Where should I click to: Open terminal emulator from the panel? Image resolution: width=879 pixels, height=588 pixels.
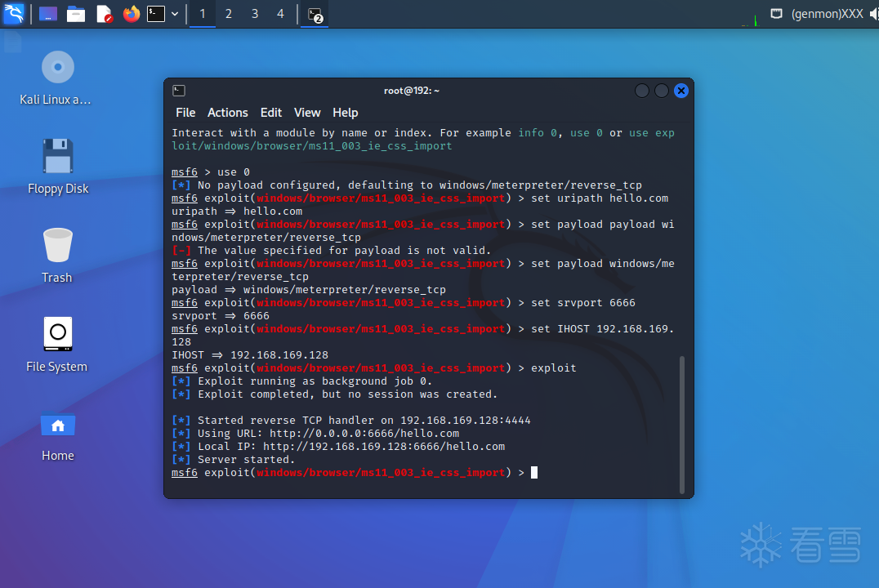(156, 13)
